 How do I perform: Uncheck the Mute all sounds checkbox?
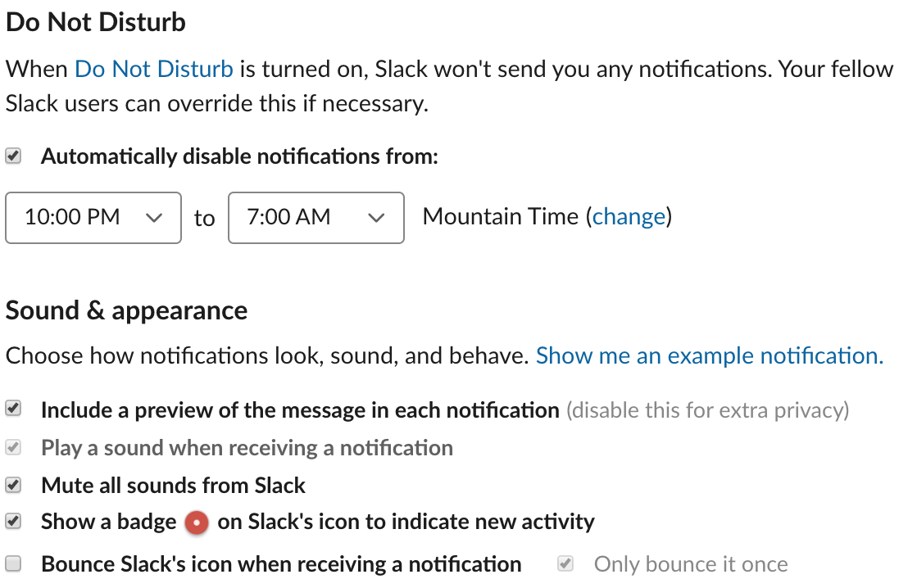[x=13, y=486]
